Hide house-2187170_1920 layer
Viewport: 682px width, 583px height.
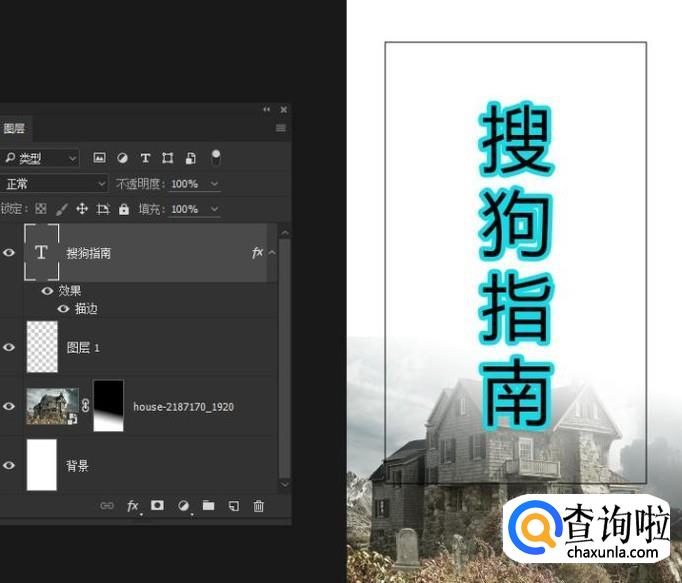(x=9, y=406)
